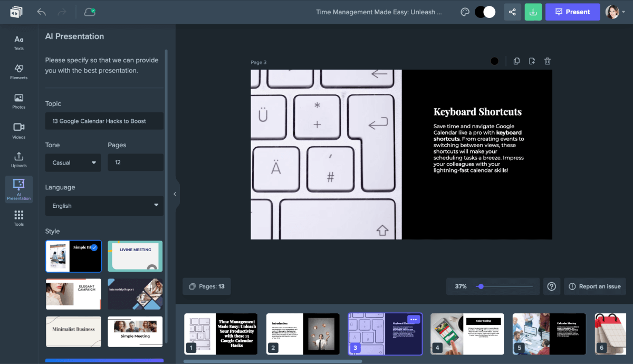Viewport: 633px width, 364px height.
Task: Download the presentation
Action: (x=533, y=12)
